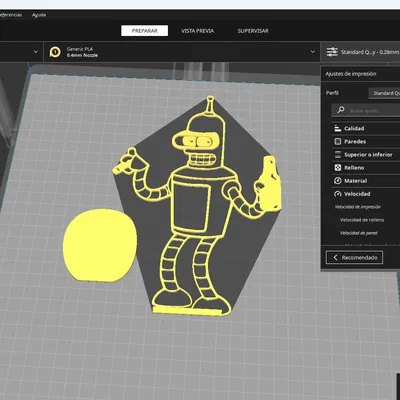Open the partially visible Preferencias menu
Screen dimensions: 400x400
pyautogui.click(x=10, y=15)
